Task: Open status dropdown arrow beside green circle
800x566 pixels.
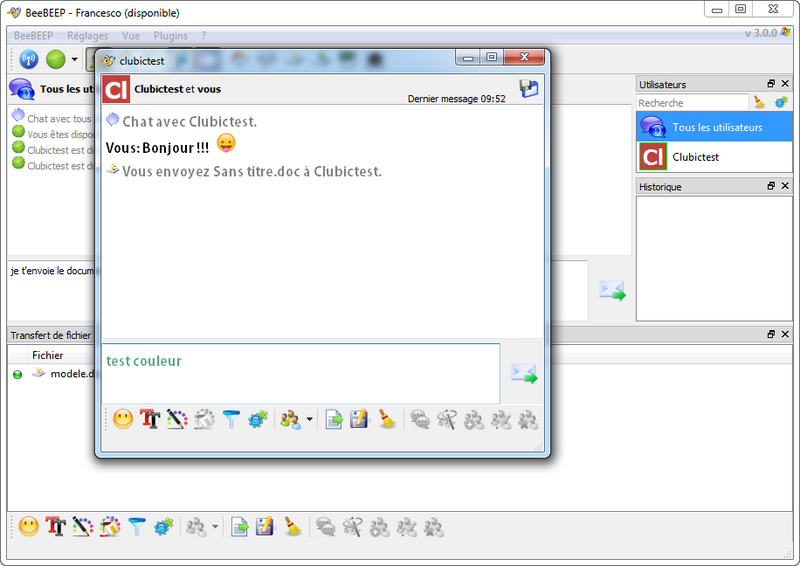Action: tap(74, 60)
